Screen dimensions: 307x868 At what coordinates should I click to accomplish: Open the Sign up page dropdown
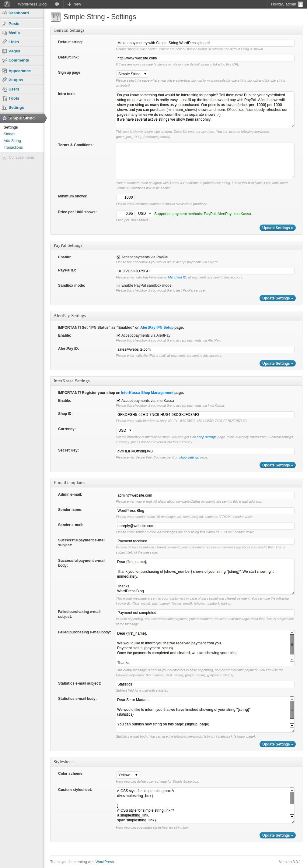click(x=132, y=74)
